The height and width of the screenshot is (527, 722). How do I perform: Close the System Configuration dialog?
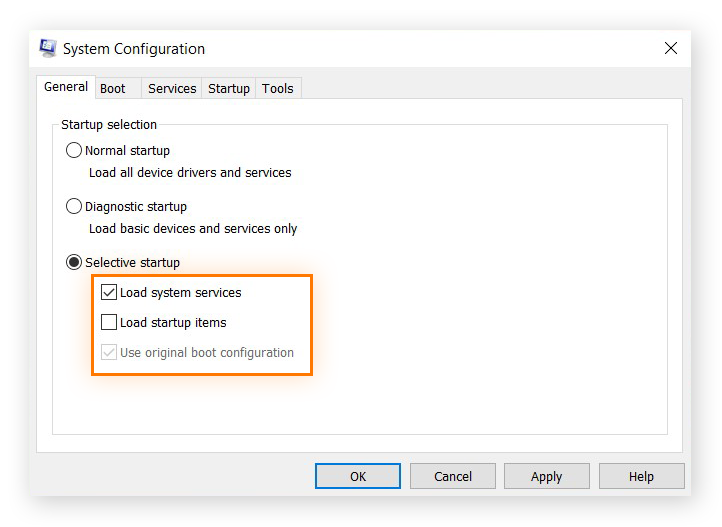[x=670, y=48]
